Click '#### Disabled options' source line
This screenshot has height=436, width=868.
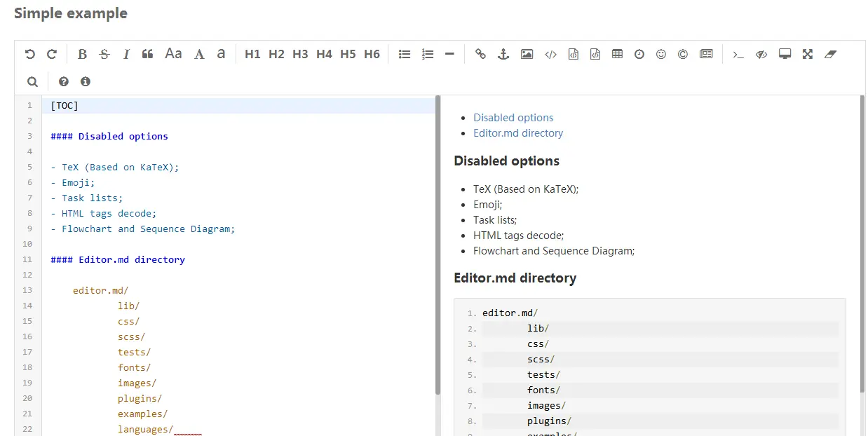click(109, 136)
